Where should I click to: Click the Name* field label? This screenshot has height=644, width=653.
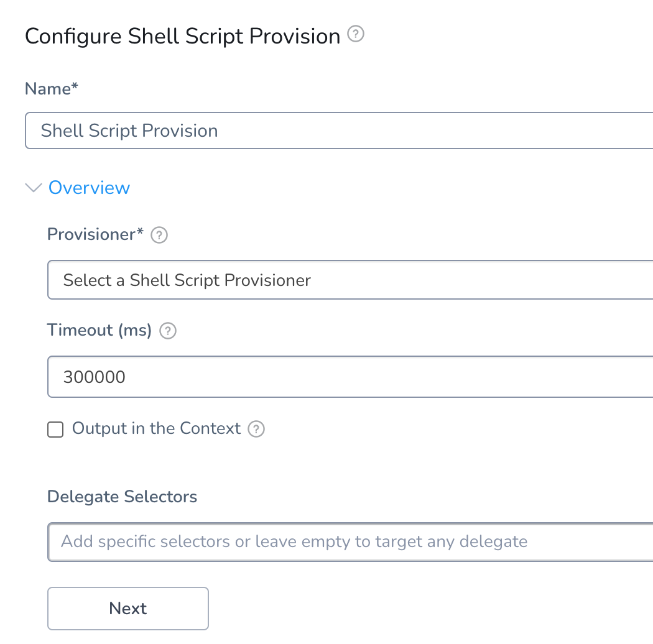pyautogui.click(x=51, y=89)
